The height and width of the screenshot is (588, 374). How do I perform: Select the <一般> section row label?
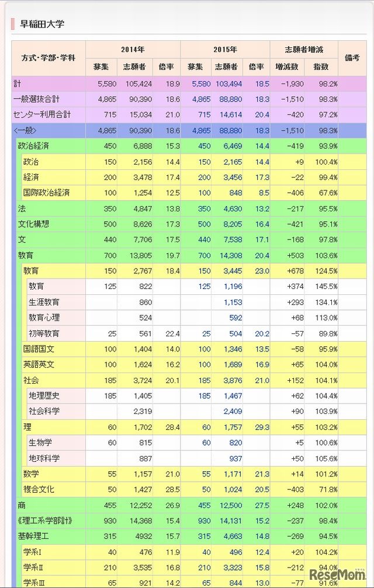tap(25, 130)
